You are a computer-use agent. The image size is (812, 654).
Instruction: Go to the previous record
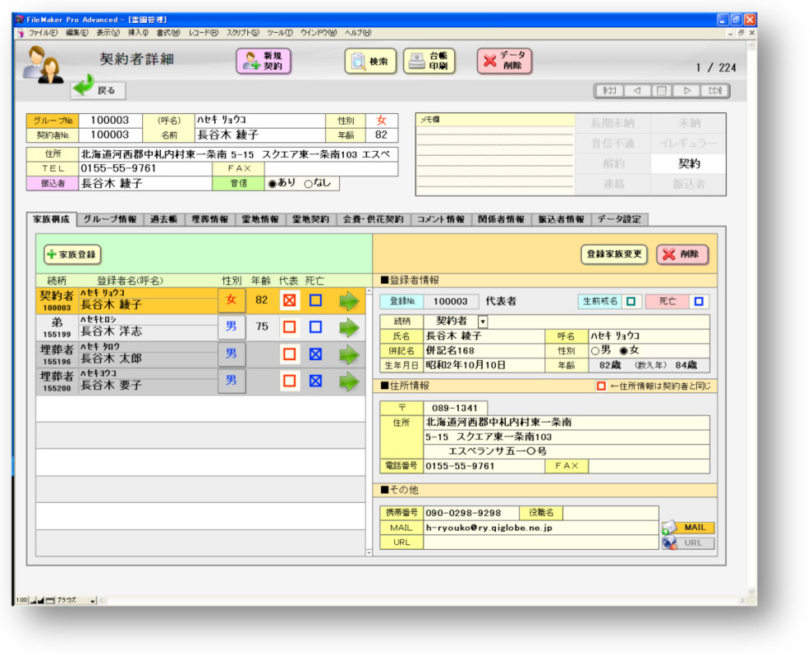tap(636, 90)
